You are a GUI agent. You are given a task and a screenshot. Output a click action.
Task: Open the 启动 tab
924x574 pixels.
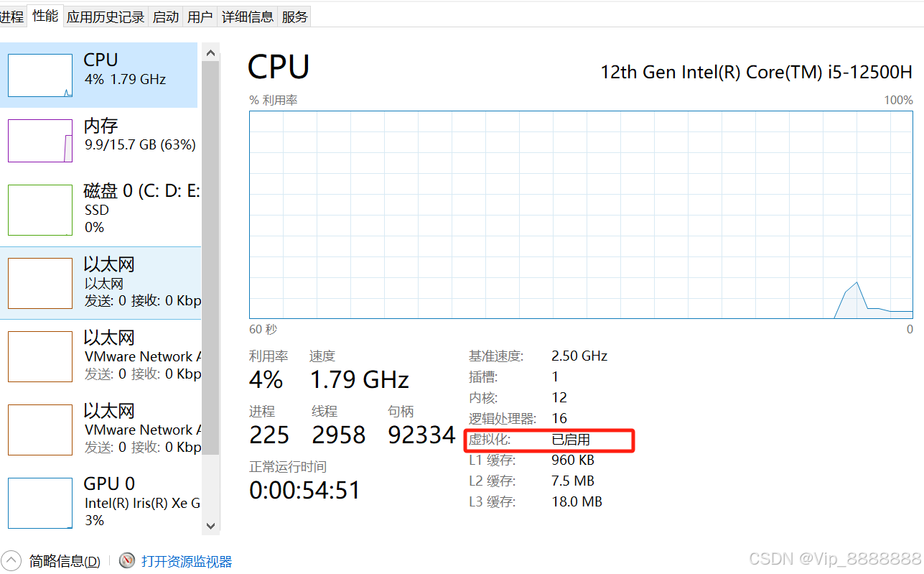coord(166,17)
